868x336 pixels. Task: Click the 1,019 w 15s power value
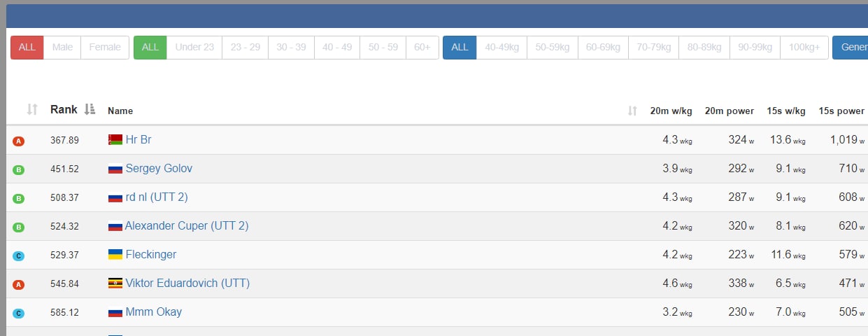click(848, 140)
